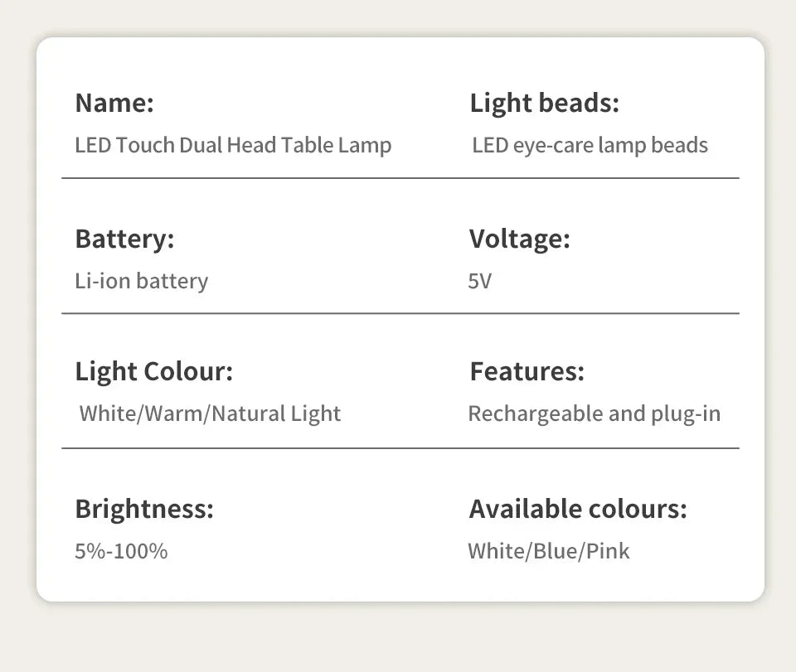Select the "LED Touch Dual Head Table Lamp" text
Viewport: 796px width, 672px height.
pos(233,146)
